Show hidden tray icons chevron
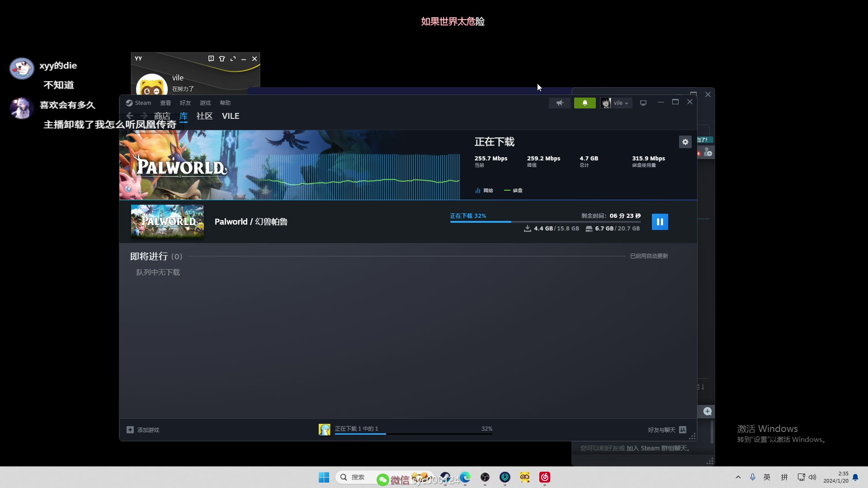 click(x=738, y=477)
